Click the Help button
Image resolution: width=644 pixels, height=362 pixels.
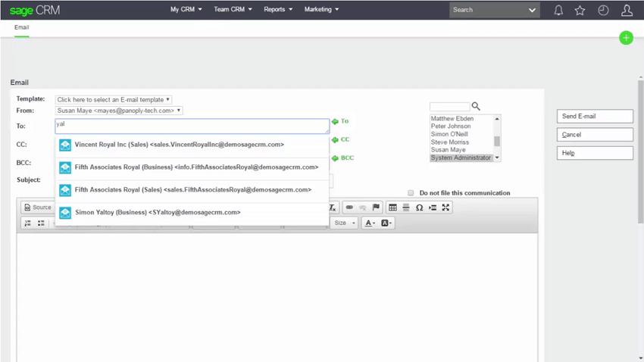coord(595,153)
